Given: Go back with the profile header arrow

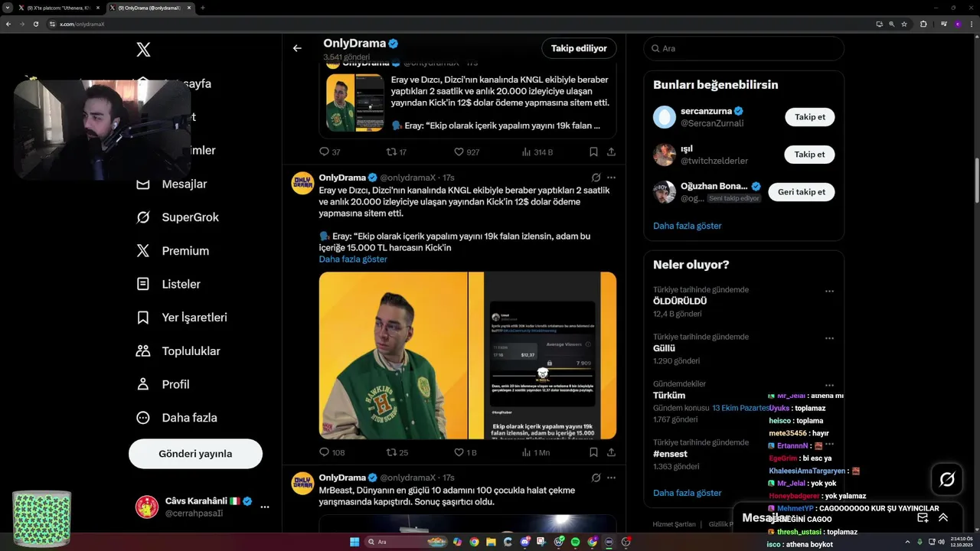Looking at the screenshot, I should pyautogui.click(x=297, y=48).
